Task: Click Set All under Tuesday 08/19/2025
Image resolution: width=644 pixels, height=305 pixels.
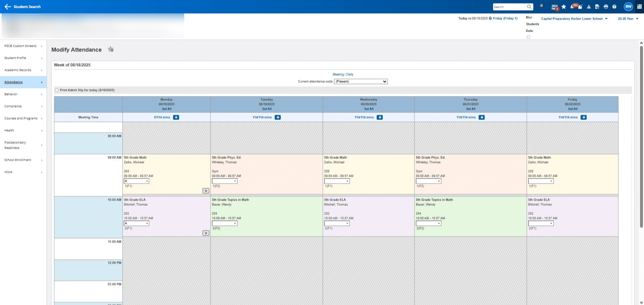Action: click(267, 109)
